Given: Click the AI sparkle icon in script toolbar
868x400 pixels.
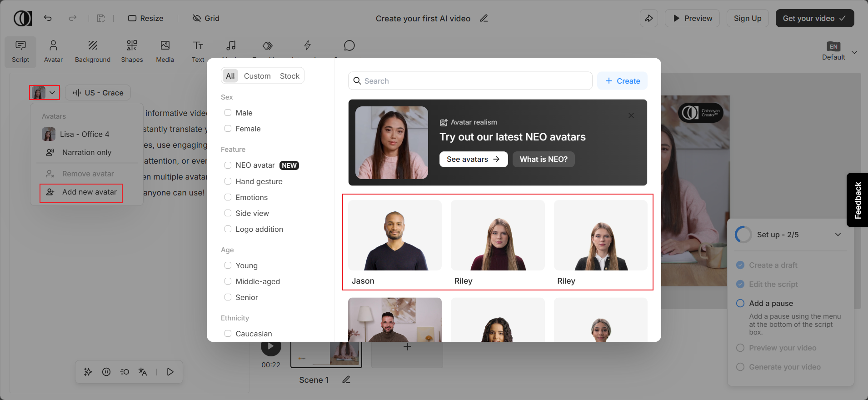Looking at the screenshot, I should 88,372.
